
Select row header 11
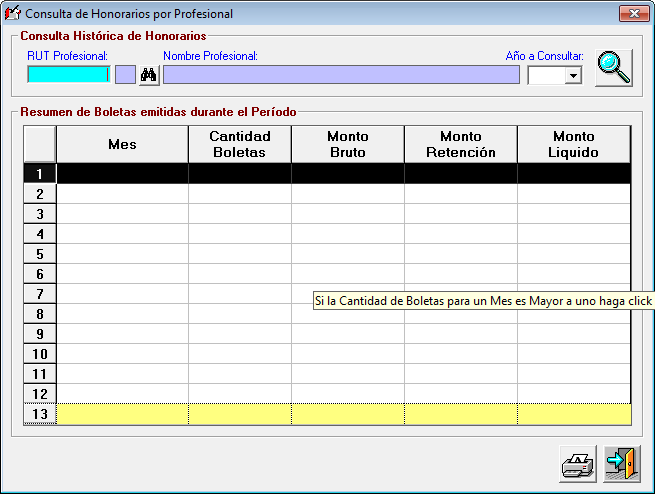(x=40, y=374)
